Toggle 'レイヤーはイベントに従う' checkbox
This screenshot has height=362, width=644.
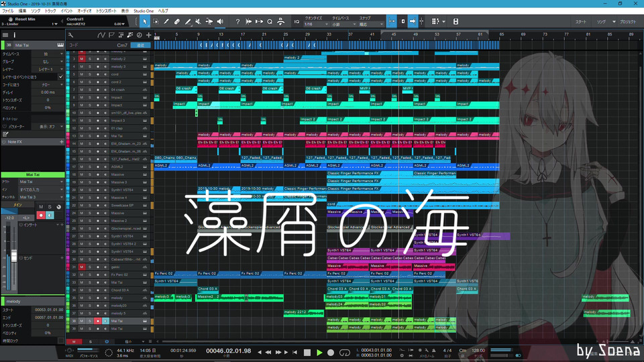click(61, 76)
